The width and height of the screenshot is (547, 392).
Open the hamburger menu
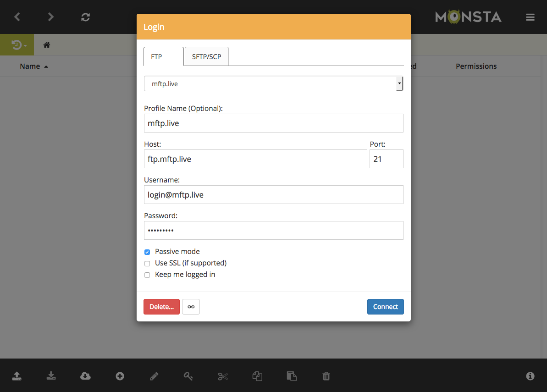[530, 17]
